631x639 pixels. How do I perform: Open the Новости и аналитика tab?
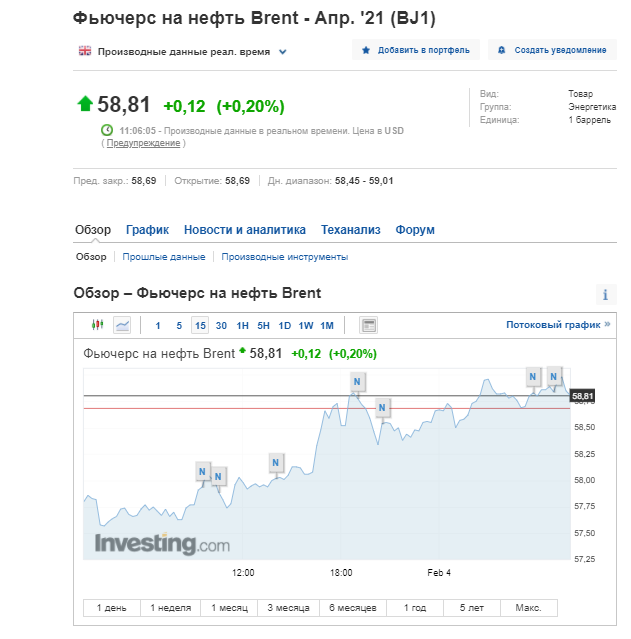245,229
